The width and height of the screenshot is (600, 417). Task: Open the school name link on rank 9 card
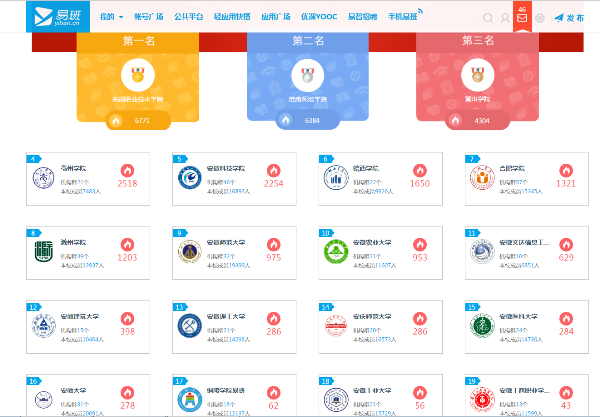pos(226,242)
